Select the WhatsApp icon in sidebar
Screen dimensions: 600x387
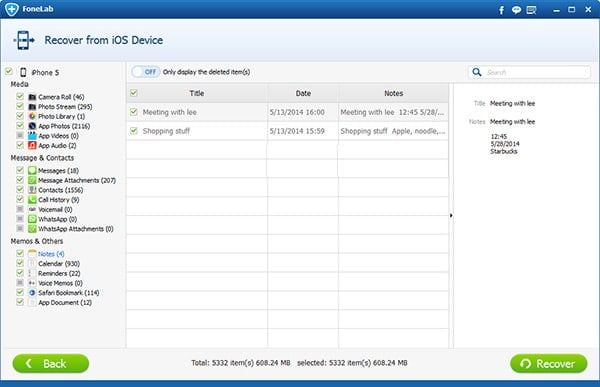(32, 219)
